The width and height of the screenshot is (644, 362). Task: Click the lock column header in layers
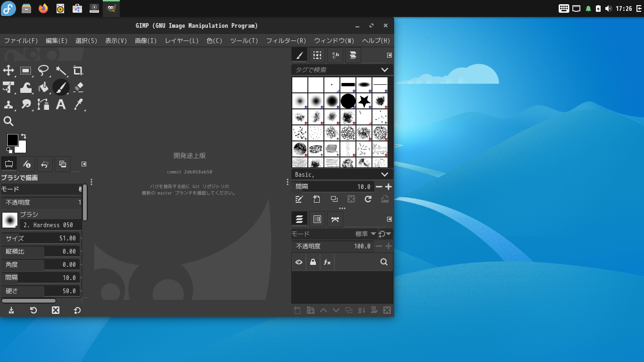coord(313,262)
